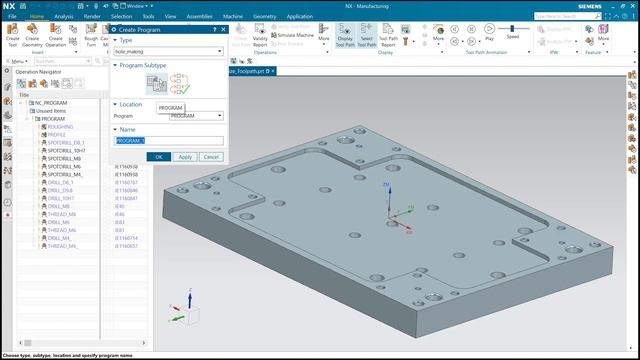The image size is (640, 360).
Task: Switch to the Assemblies tab
Action: 199,16
